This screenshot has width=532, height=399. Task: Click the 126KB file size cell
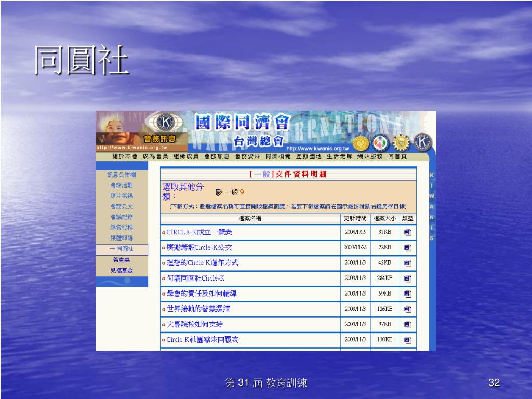(x=385, y=309)
